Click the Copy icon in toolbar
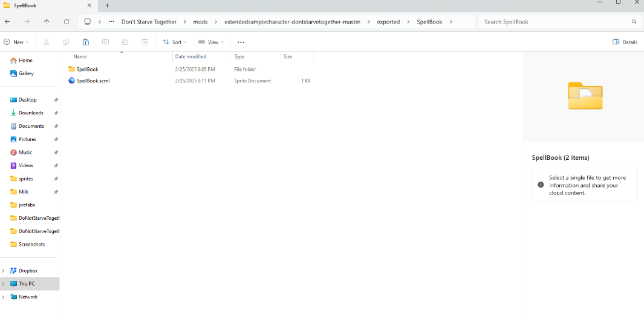This screenshot has width=644, height=313. click(x=66, y=42)
